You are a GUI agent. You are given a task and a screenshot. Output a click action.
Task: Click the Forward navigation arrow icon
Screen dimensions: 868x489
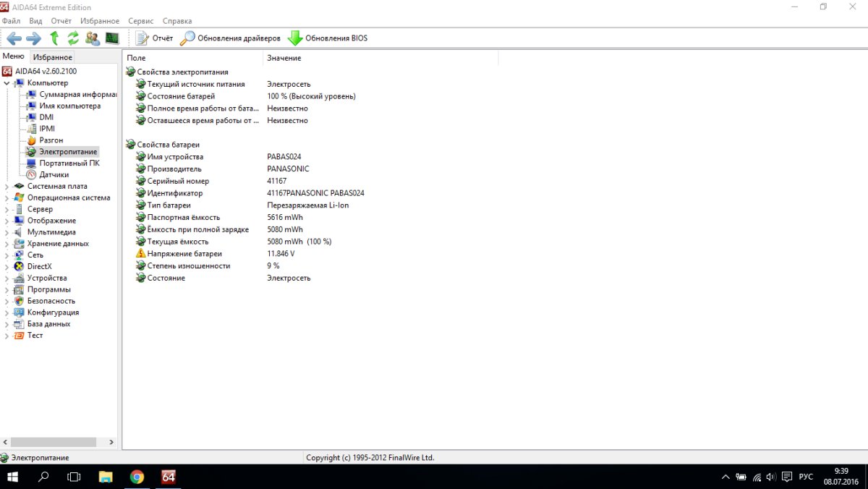[x=33, y=38]
